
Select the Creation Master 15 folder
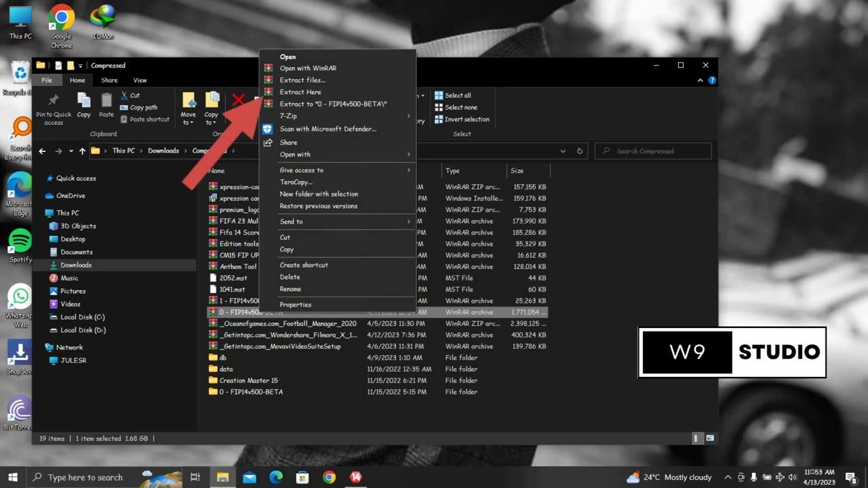[x=248, y=380]
